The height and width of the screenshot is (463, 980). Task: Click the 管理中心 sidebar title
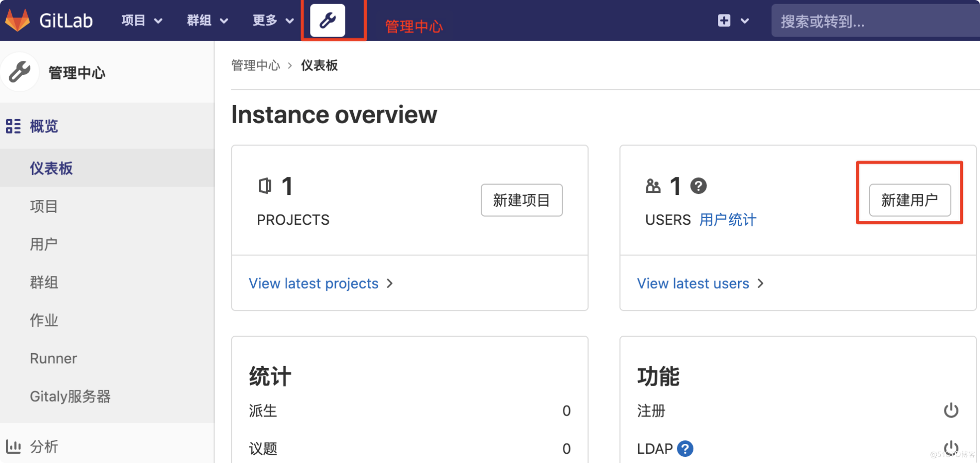pyautogui.click(x=77, y=73)
